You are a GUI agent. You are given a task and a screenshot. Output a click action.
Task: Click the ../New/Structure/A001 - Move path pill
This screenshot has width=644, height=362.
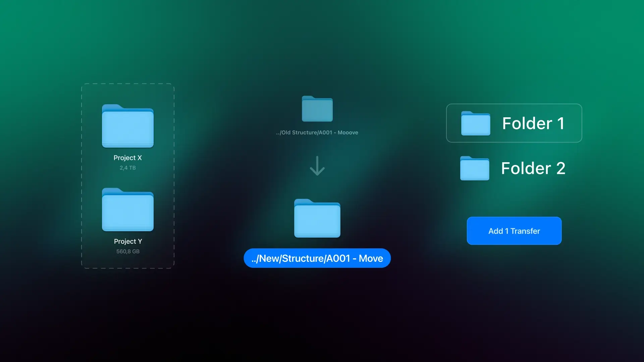tap(317, 258)
